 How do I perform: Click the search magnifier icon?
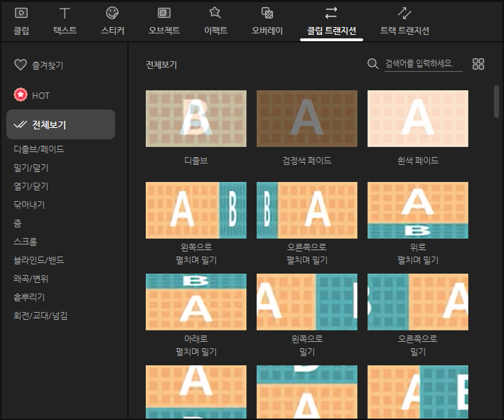(x=372, y=64)
